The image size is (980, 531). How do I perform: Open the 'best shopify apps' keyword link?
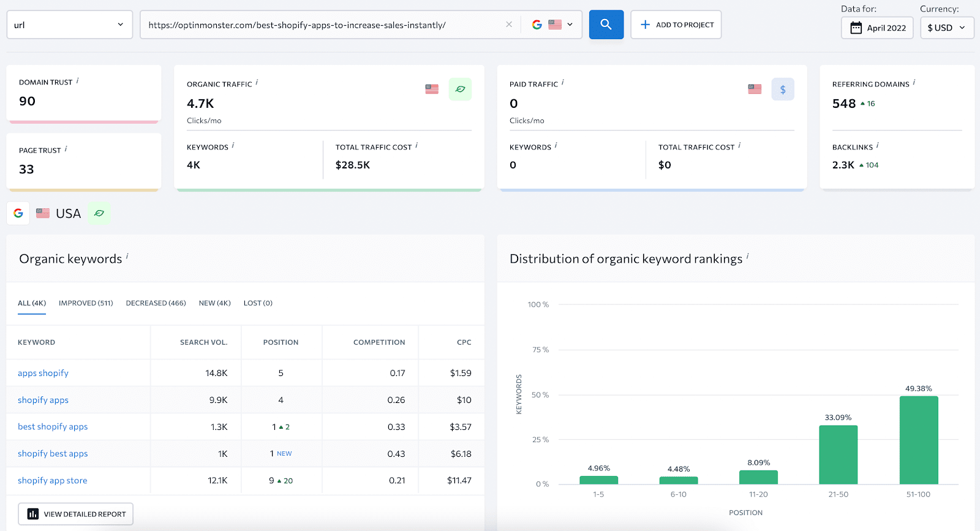pos(53,427)
